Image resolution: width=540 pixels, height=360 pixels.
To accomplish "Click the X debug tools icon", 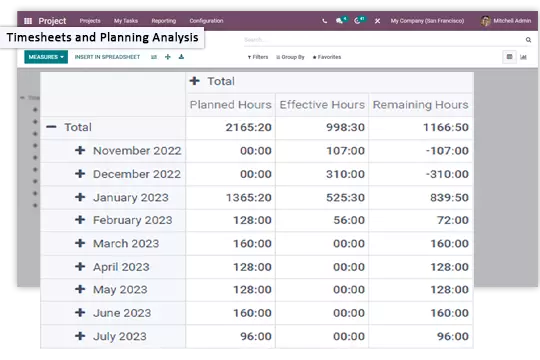I will click(377, 21).
